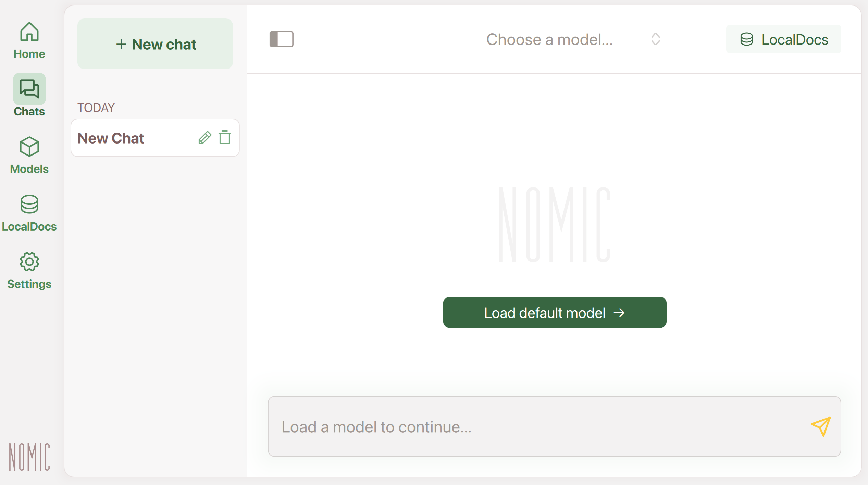Click the TODAY section label

tap(96, 108)
